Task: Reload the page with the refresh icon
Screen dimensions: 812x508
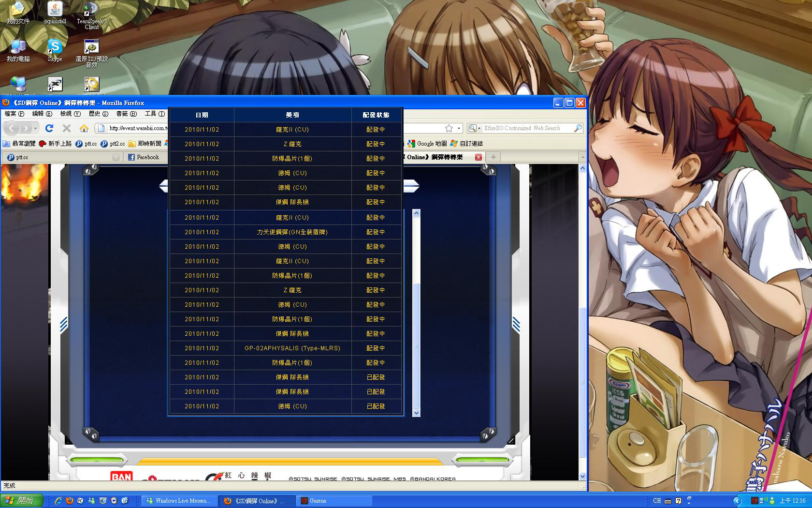Action: (49, 128)
